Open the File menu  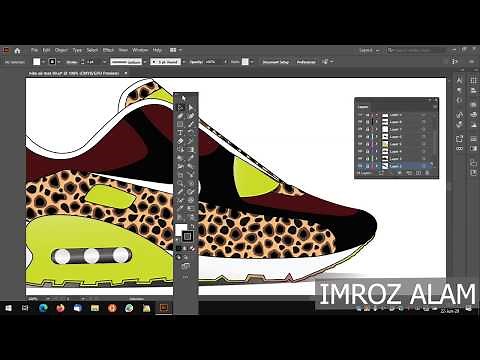tap(34, 50)
